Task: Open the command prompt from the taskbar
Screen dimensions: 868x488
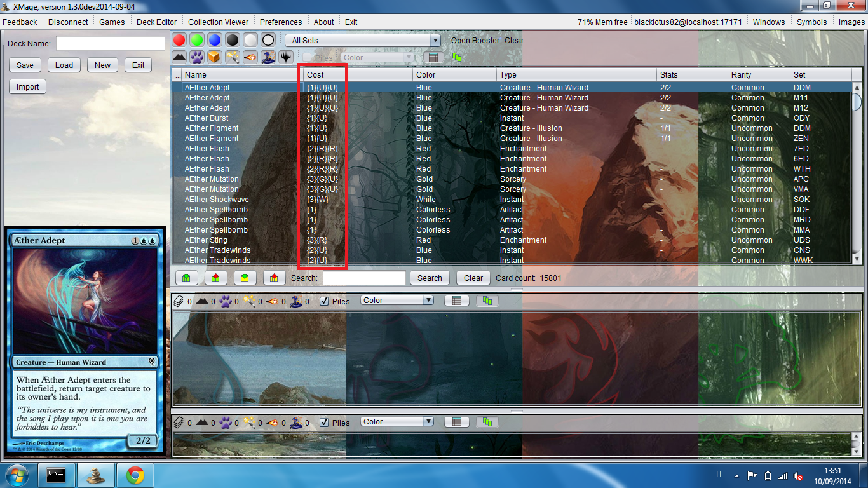Action: click(57, 475)
